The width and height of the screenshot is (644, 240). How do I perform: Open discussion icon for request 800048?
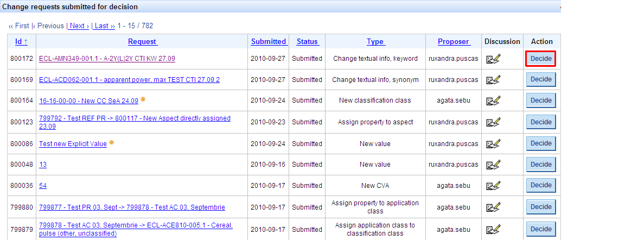[493, 165]
